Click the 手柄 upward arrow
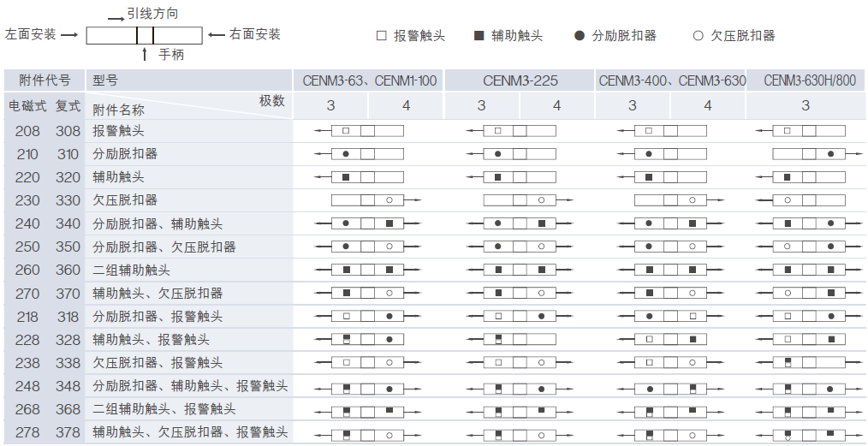The width and height of the screenshot is (868, 446). pos(145,54)
